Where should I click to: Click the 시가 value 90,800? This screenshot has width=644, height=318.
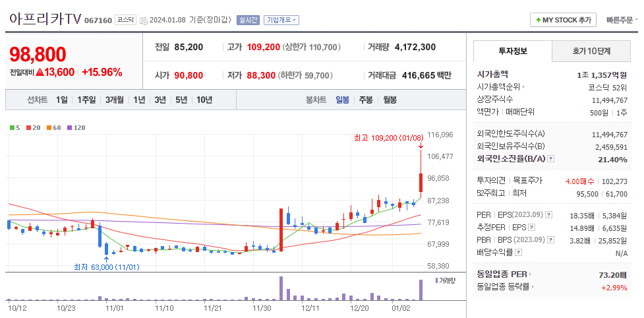189,76
